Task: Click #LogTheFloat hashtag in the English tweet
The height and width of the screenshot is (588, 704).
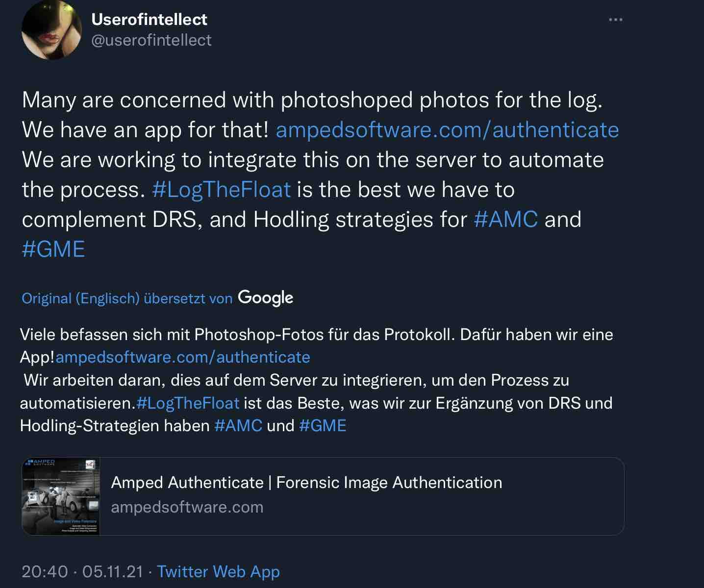Action: click(221, 190)
